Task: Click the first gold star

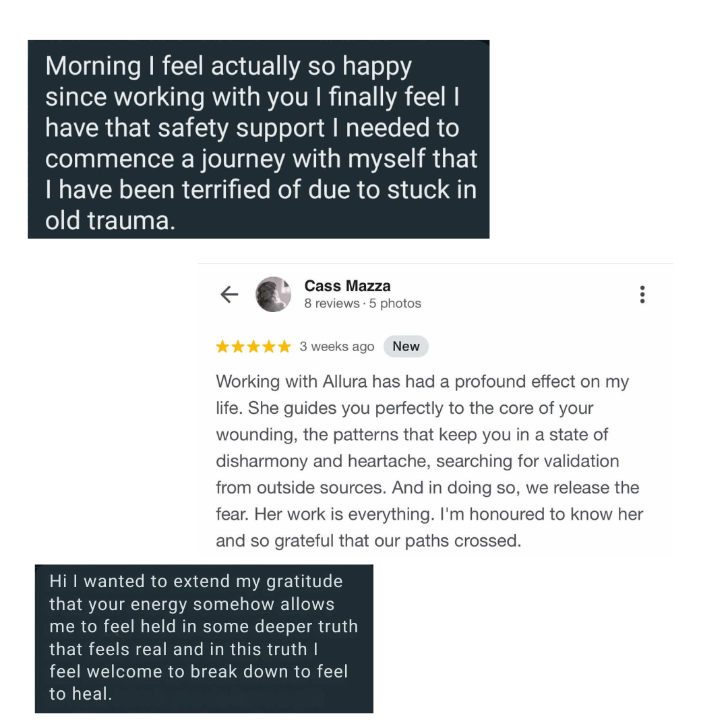Action: (x=223, y=346)
